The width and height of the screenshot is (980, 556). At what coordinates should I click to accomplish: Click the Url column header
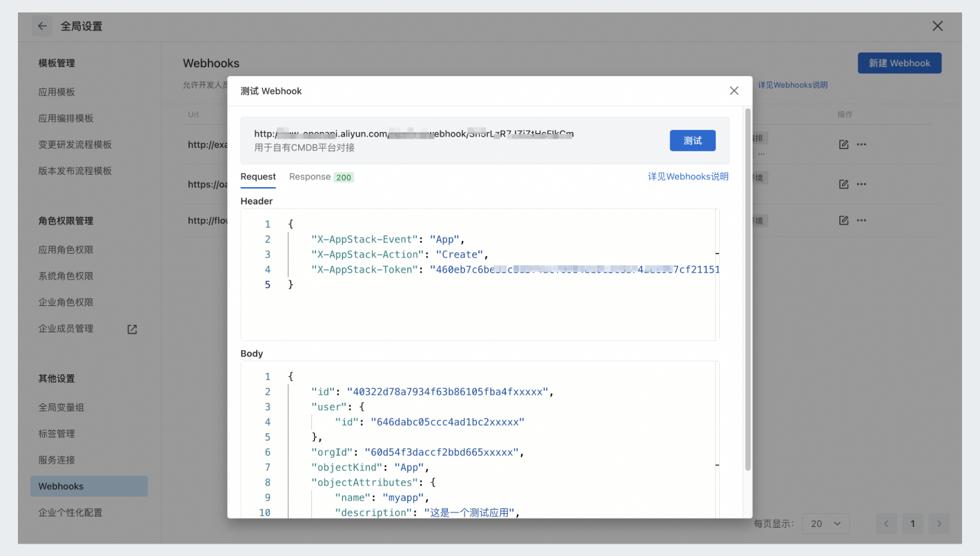(x=193, y=115)
